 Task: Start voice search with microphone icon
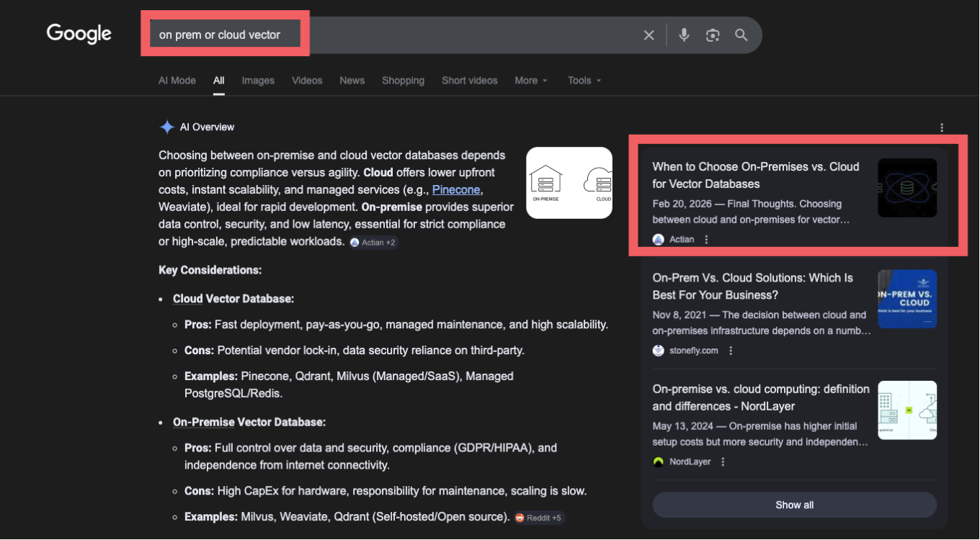click(x=684, y=35)
